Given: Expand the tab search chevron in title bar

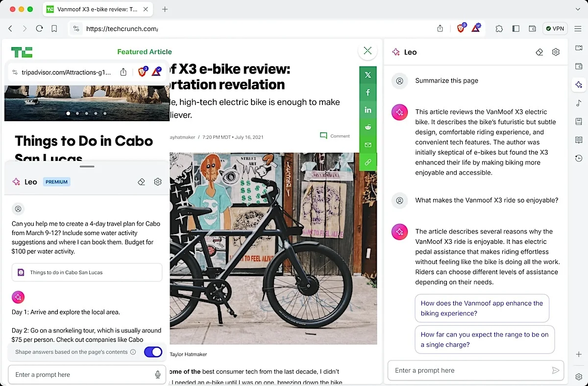Looking at the screenshot, I should tap(578, 9).
